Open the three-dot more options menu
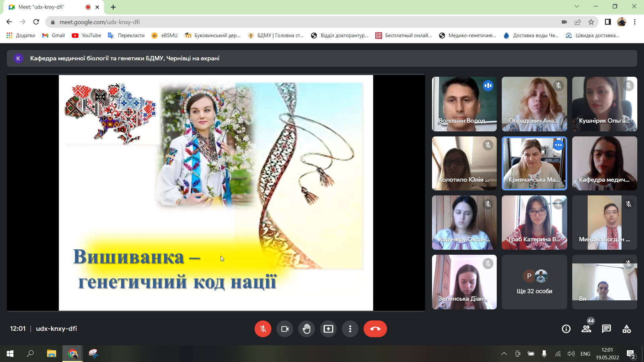644x362 pixels. [350, 329]
